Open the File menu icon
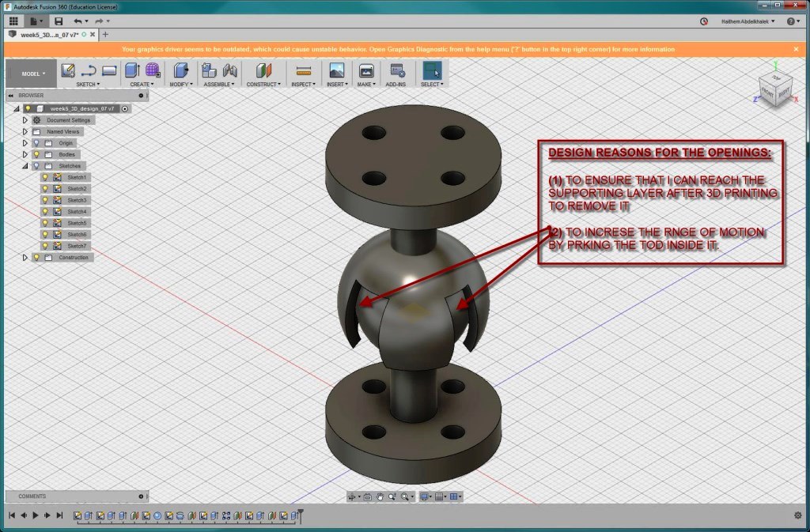Screen dimensions: 810x532 35,21
